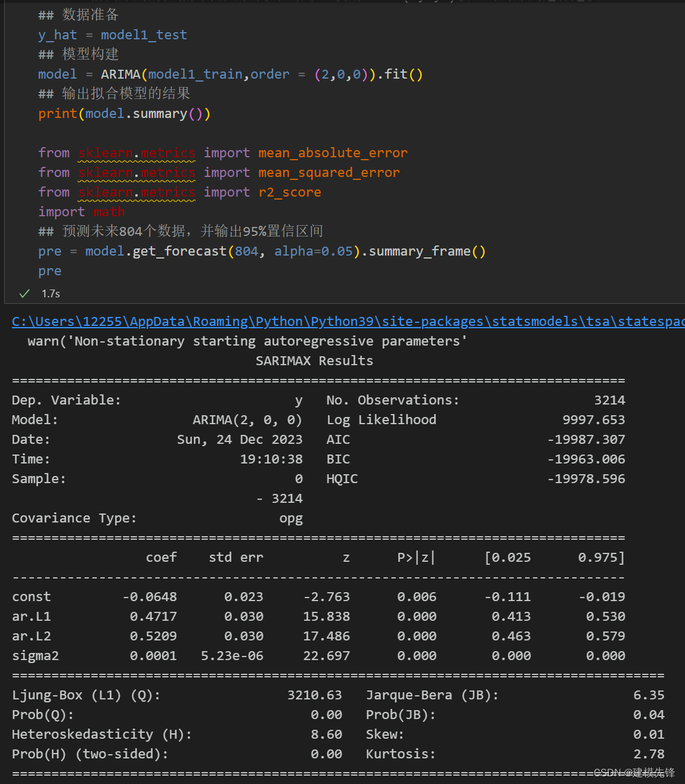Click the underlined sklearn.metrics on first import
685x784 pixels.
click(x=137, y=153)
